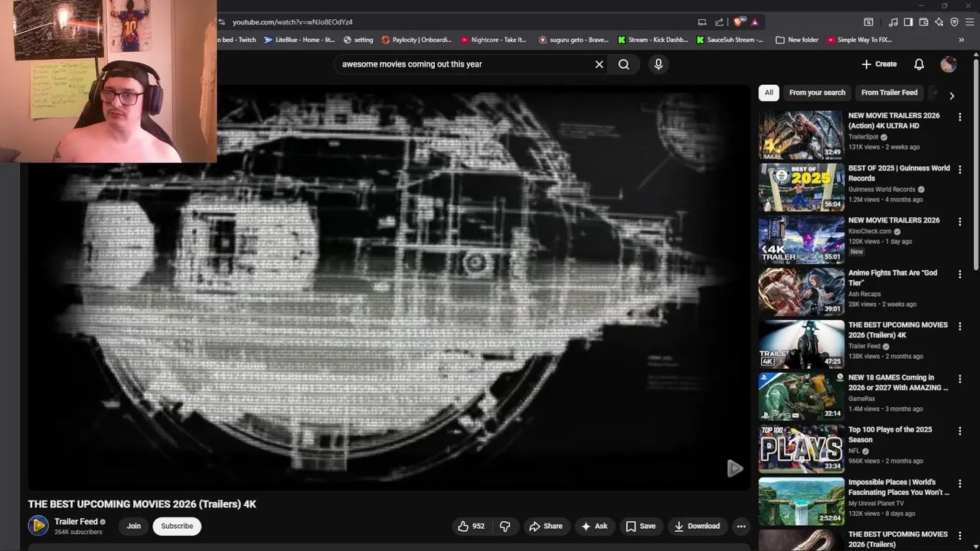The height and width of the screenshot is (551, 980).
Task: Click the Brave VPN shield icon
Action: point(954,22)
